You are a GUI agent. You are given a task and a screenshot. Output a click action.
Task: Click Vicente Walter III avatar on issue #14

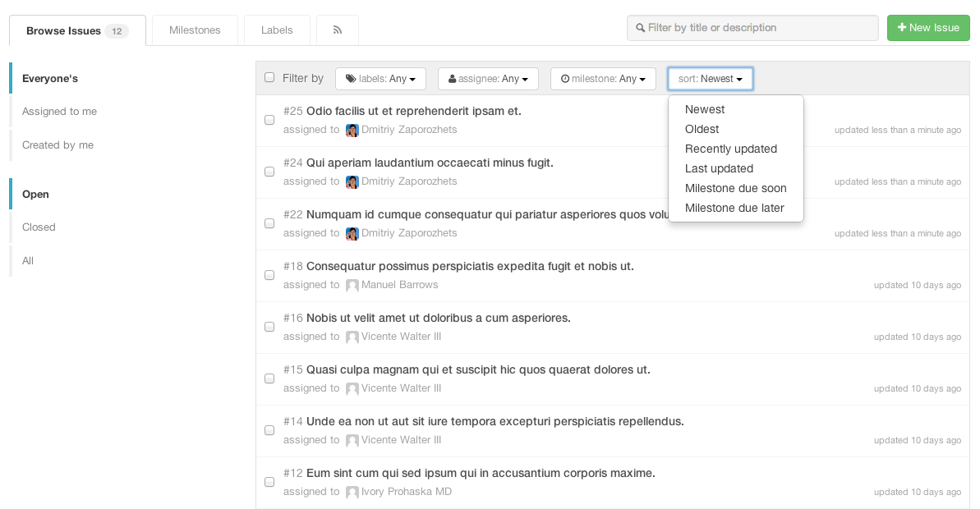(x=352, y=441)
